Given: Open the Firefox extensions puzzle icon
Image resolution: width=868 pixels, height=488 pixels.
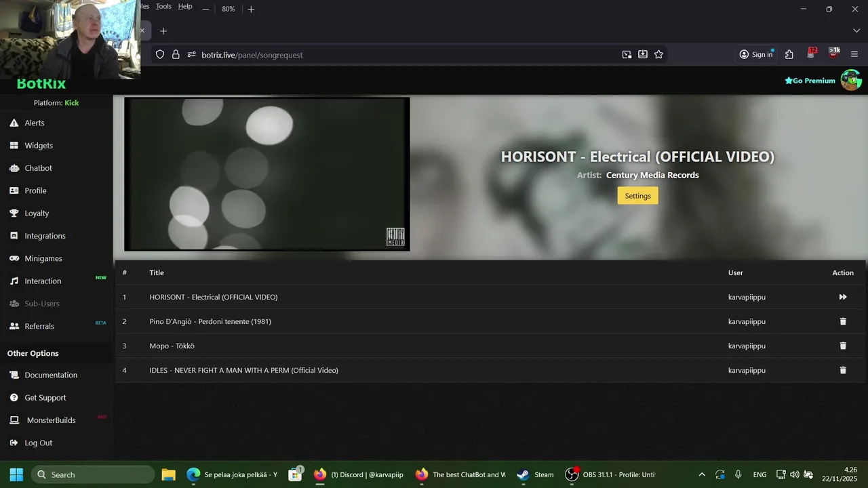Looking at the screenshot, I should tap(789, 54).
